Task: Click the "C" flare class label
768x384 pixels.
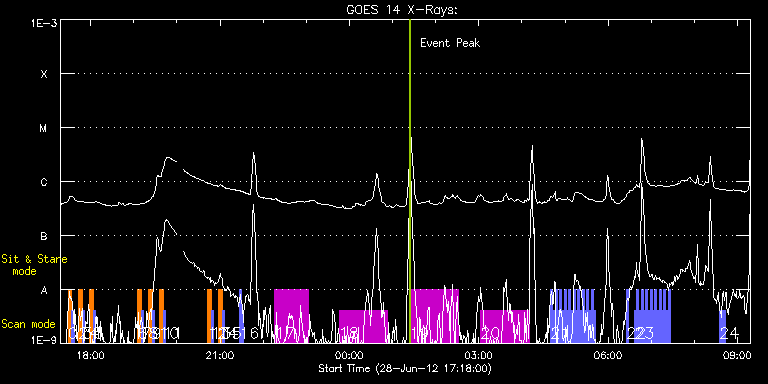Action: (x=45, y=182)
